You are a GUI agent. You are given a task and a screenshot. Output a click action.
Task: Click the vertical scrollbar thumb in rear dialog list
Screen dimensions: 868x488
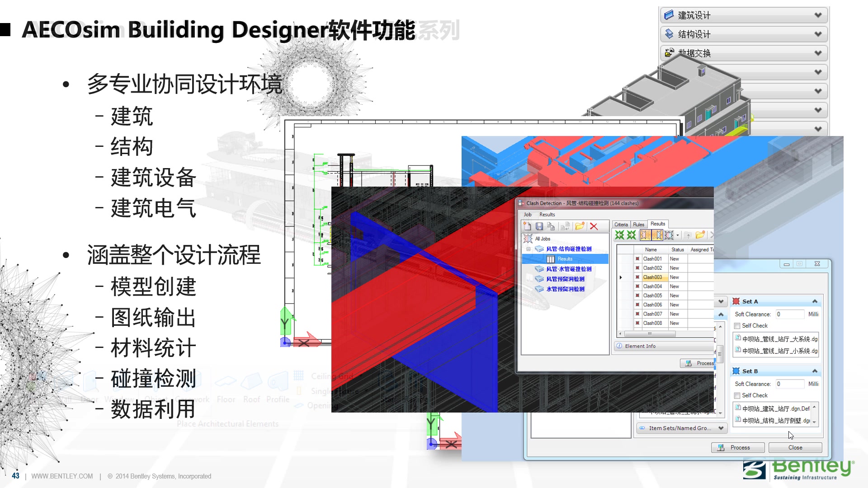[x=719, y=353]
